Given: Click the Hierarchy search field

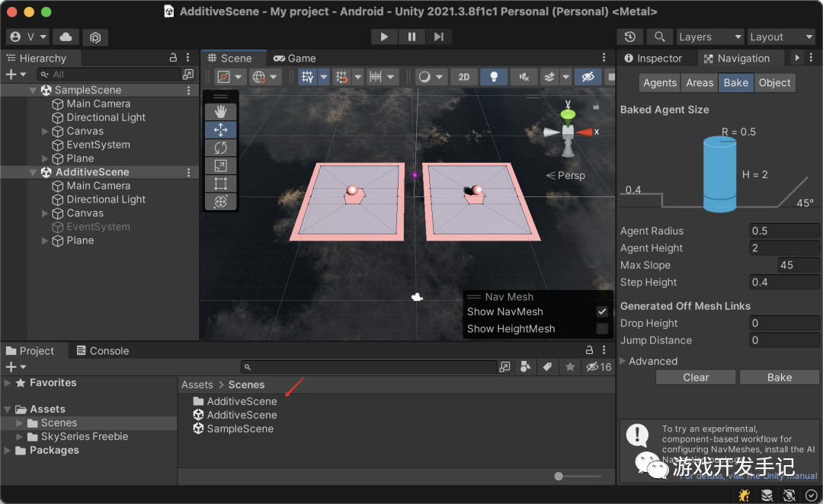Looking at the screenshot, I should [108, 75].
